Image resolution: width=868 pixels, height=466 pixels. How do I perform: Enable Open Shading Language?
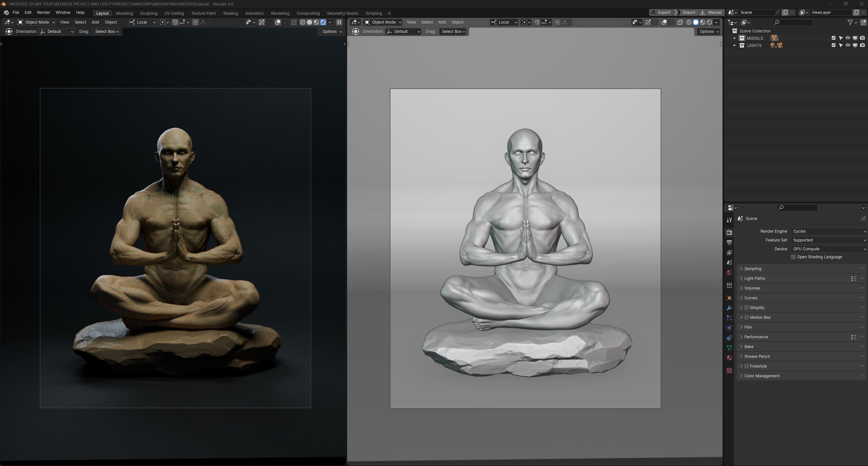(x=793, y=257)
